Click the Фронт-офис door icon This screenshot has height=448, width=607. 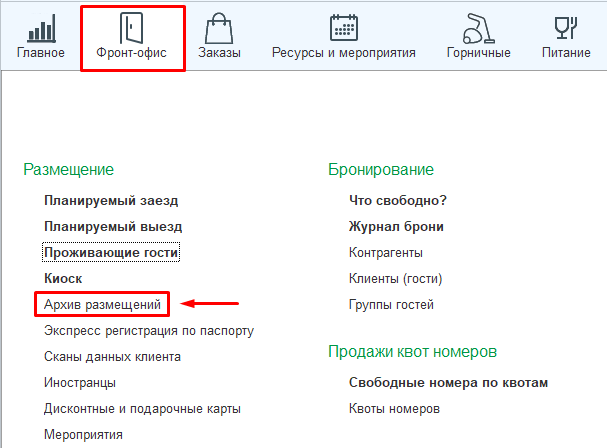(131, 27)
